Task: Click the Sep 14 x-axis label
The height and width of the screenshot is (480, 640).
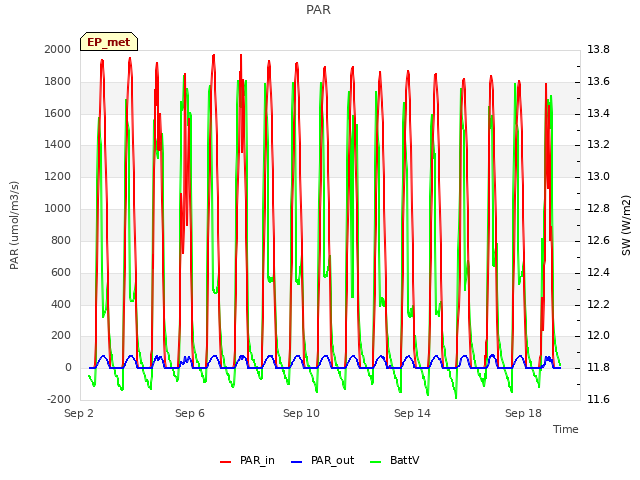Action: pyautogui.click(x=412, y=413)
